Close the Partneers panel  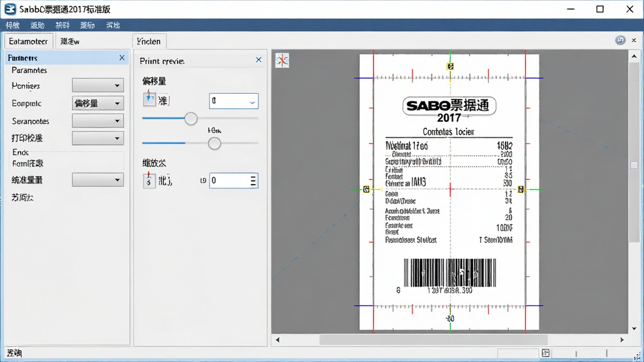point(122,58)
